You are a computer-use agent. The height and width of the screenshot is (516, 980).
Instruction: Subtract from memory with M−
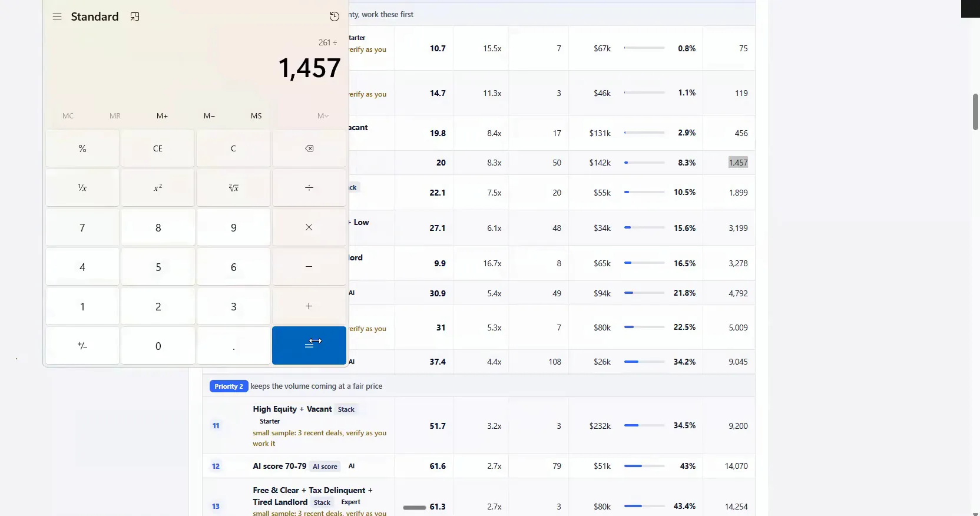[210, 116]
